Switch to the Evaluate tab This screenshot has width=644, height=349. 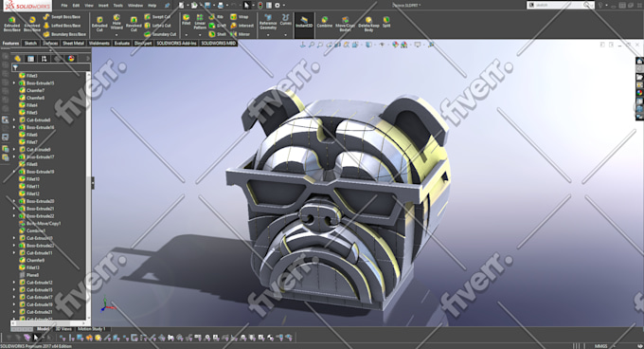point(122,44)
